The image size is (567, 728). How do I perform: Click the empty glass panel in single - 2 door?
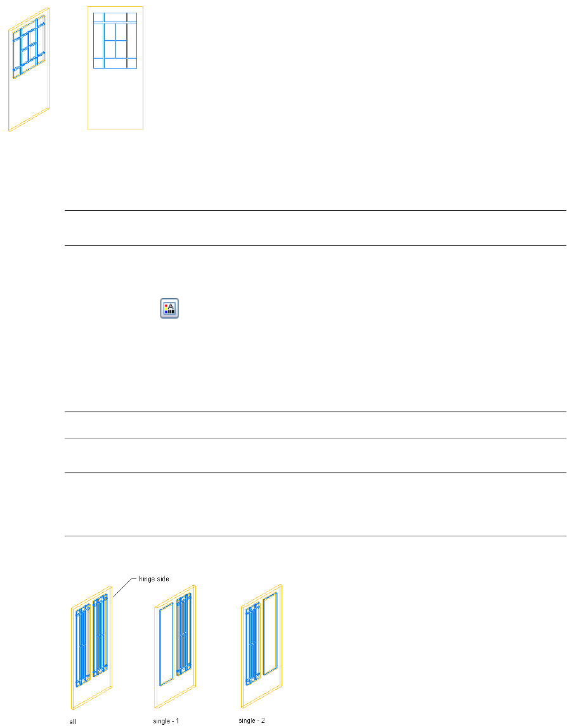(x=270, y=633)
